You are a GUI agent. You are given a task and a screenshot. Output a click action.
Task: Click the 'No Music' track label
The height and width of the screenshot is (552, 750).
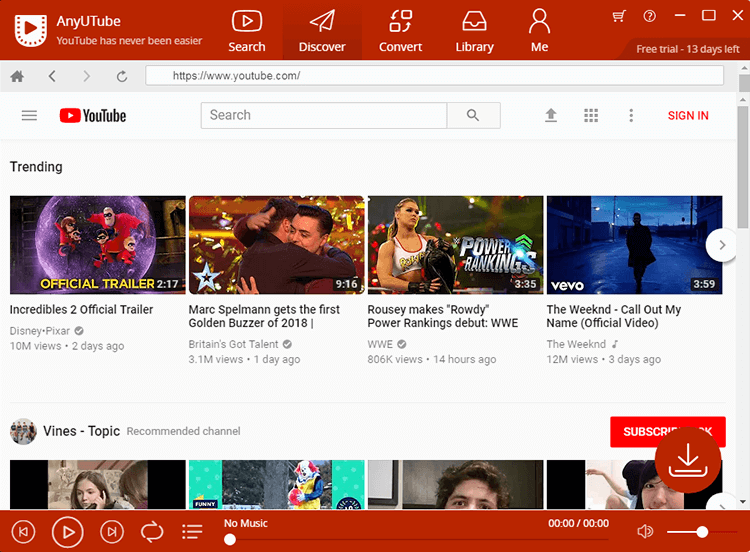click(246, 523)
